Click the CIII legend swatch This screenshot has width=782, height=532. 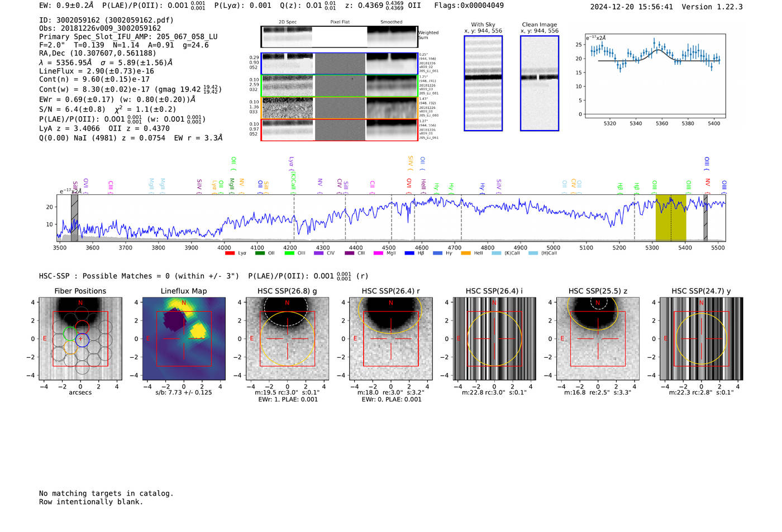(350, 253)
